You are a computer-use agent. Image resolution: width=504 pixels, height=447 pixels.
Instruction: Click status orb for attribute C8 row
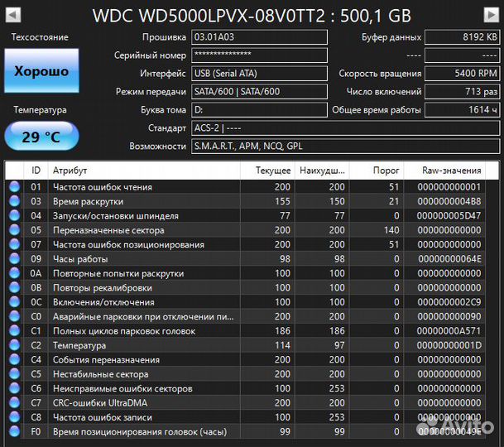[14, 417]
